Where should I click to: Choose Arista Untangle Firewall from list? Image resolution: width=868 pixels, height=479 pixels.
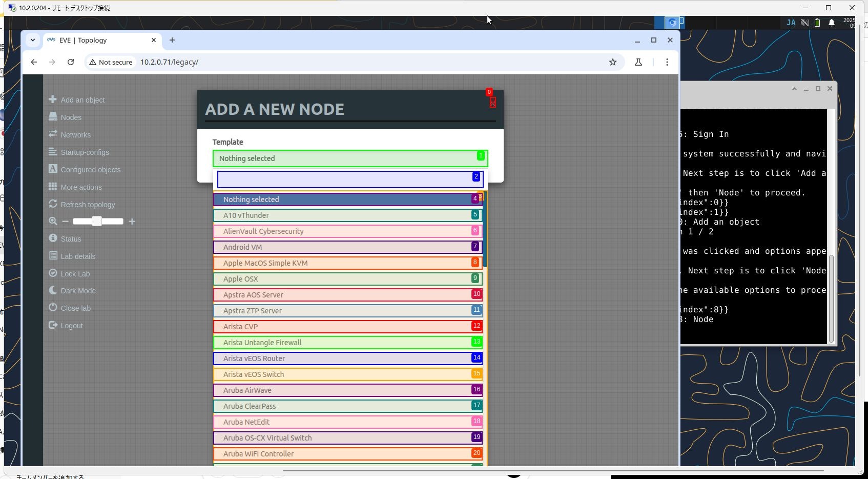click(x=348, y=343)
